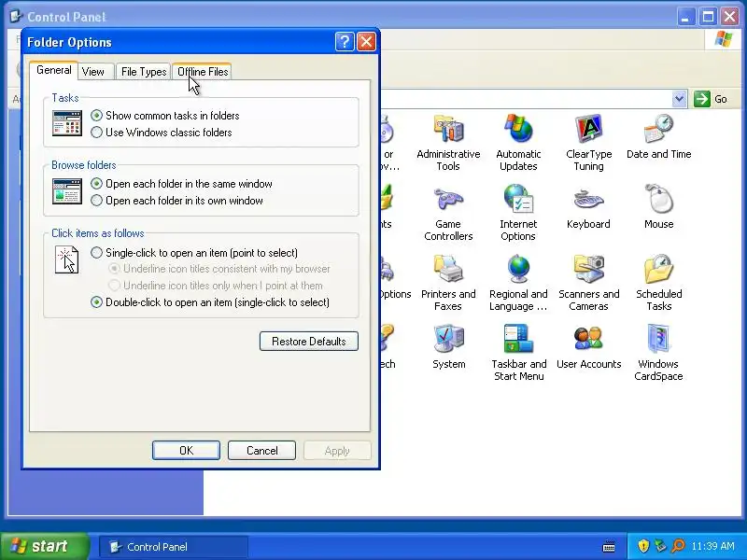This screenshot has height=560, width=747.
Task: Switch to the View tab
Action: tap(92, 72)
